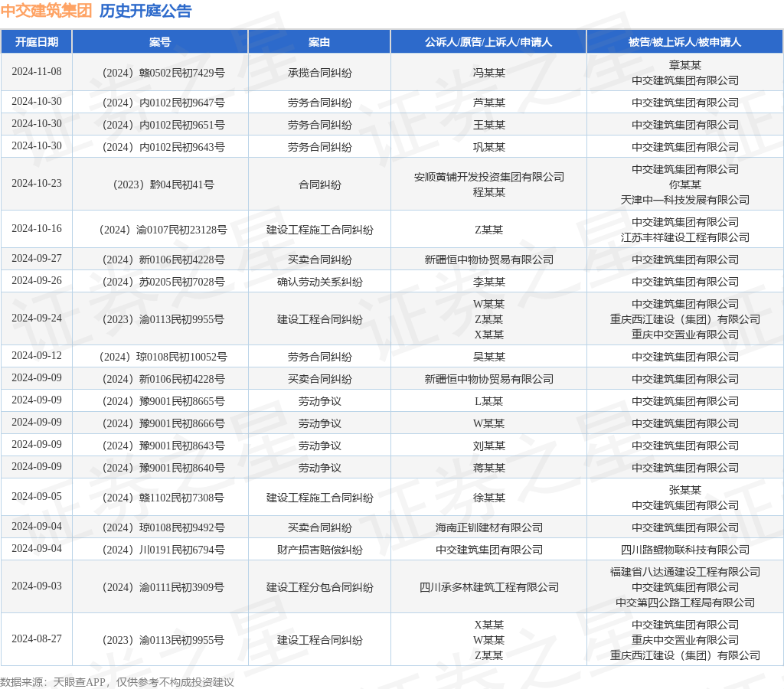This screenshot has width=784, height=689.
Task: Click defendant 章某某
Action: tap(685, 66)
